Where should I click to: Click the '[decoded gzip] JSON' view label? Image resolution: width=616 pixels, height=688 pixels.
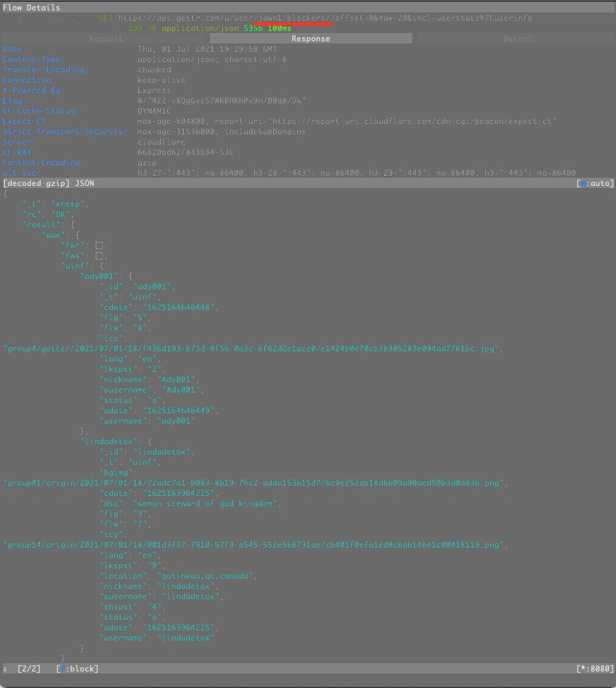(x=49, y=183)
